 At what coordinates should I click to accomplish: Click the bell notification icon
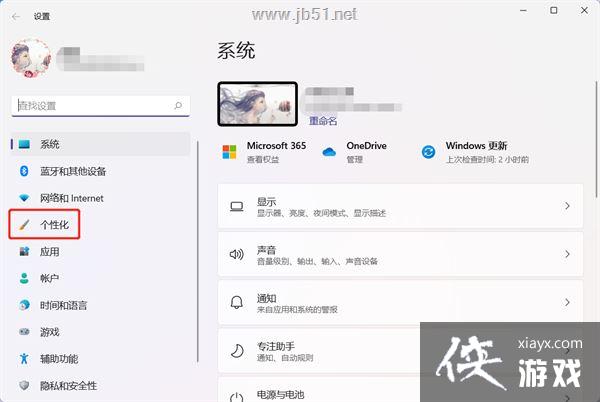click(236, 303)
